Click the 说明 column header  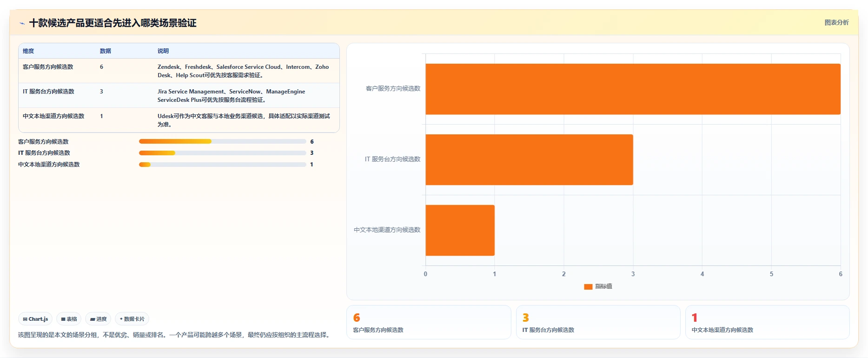pos(163,51)
